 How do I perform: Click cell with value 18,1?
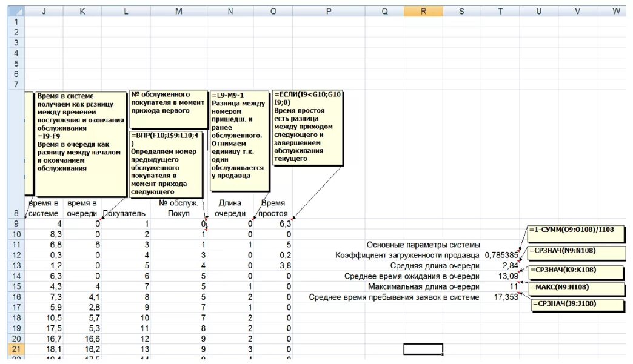tap(44, 349)
